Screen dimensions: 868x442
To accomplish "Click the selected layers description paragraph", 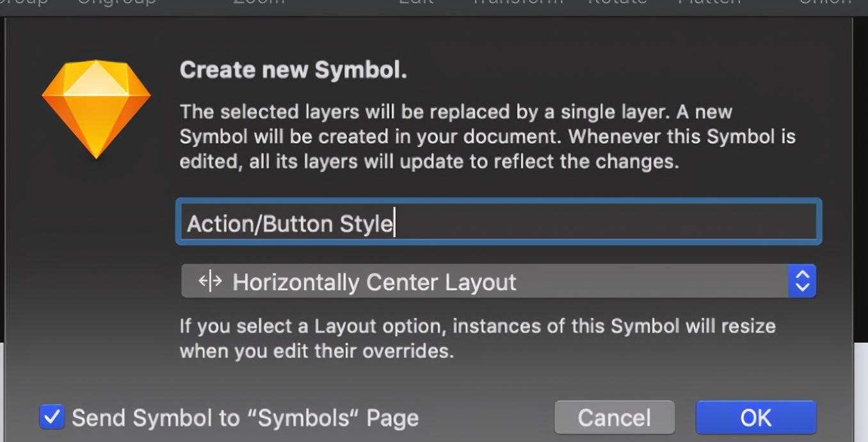I will (488, 136).
